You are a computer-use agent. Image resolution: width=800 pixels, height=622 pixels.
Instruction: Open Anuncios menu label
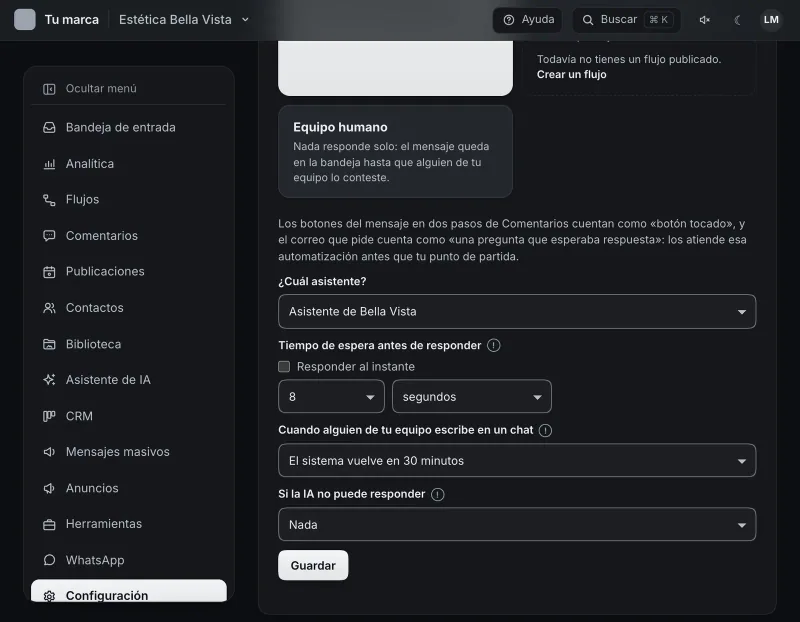tap(92, 488)
